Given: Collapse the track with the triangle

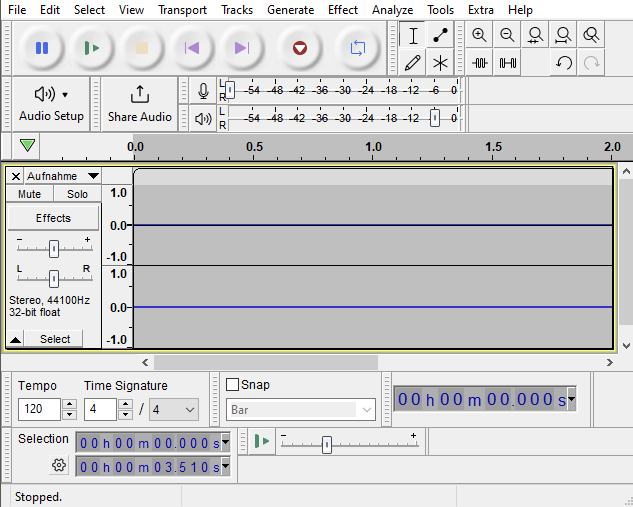Looking at the screenshot, I should pyautogui.click(x=15, y=339).
